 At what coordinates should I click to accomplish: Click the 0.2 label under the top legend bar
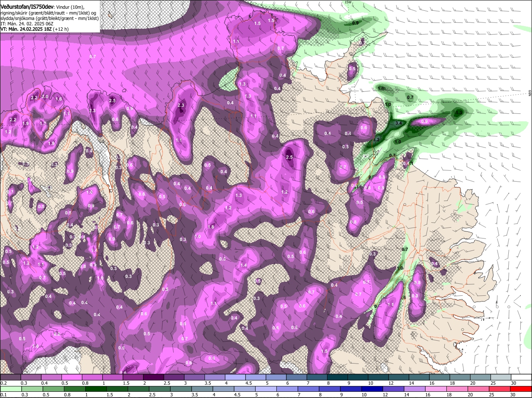coord(3,383)
